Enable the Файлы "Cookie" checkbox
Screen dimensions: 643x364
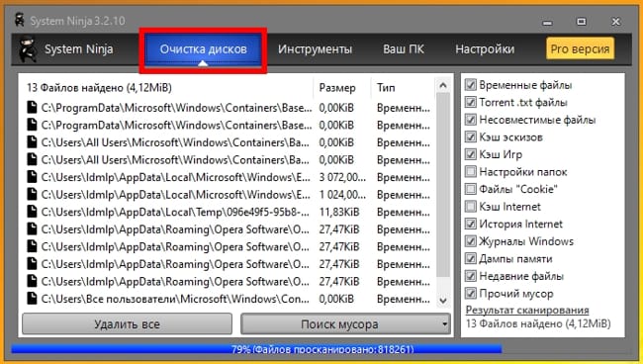click(471, 189)
